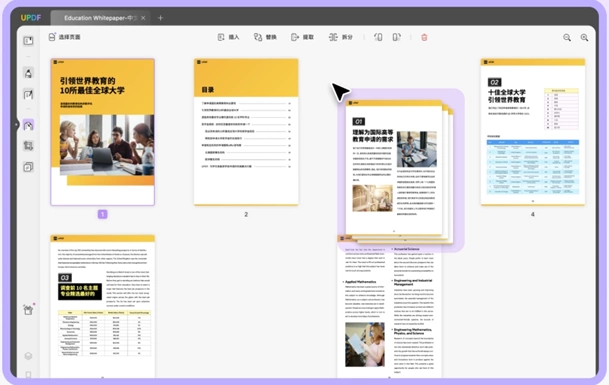
Task: Open the Crop Pages tool in sidebar
Action: (28, 146)
